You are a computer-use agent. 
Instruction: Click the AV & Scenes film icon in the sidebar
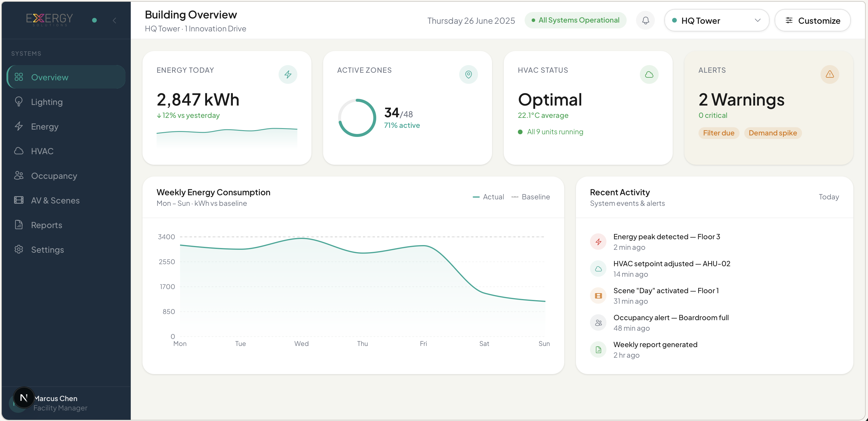point(19,200)
